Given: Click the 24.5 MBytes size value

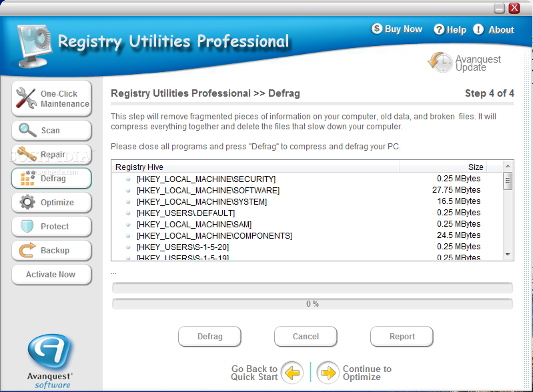Looking at the screenshot, I should click(458, 235).
